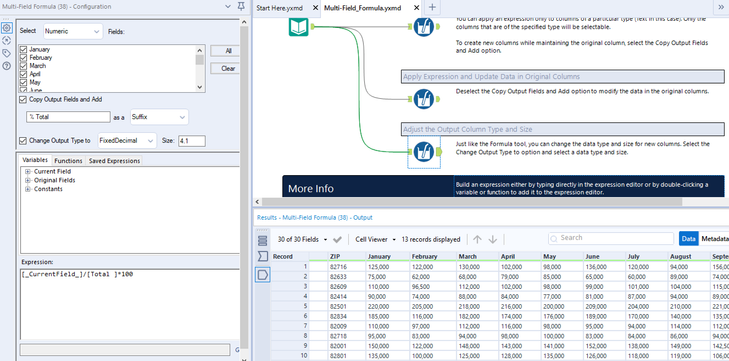Viewport: 729px width, 361px height.
Task: Click the cell with ZIP 82716
Action: click(x=345, y=267)
